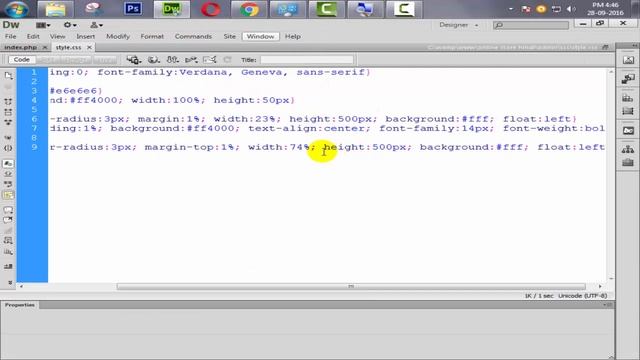Switch to Code view button
Screen dimensions: 640x360
[x=22, y=60]
